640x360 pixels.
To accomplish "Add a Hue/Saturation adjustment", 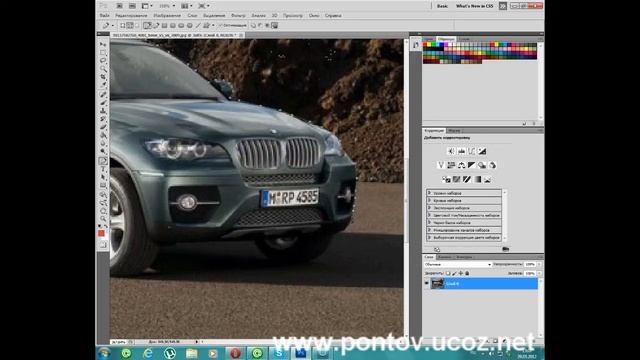I will 451,165.
